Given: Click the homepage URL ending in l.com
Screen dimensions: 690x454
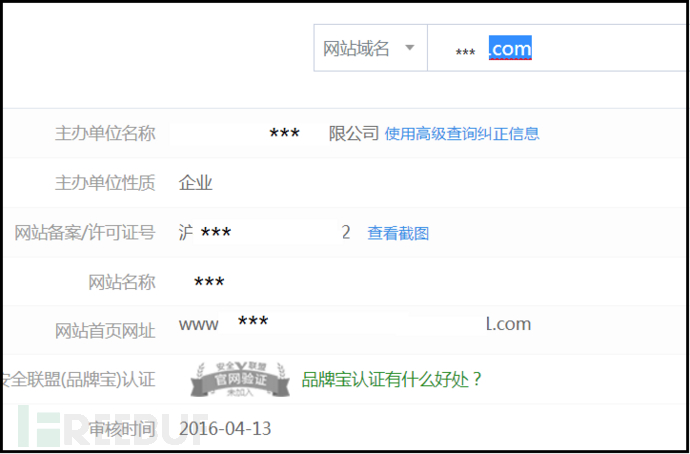Looking at the screenshot, I should 355,324.
